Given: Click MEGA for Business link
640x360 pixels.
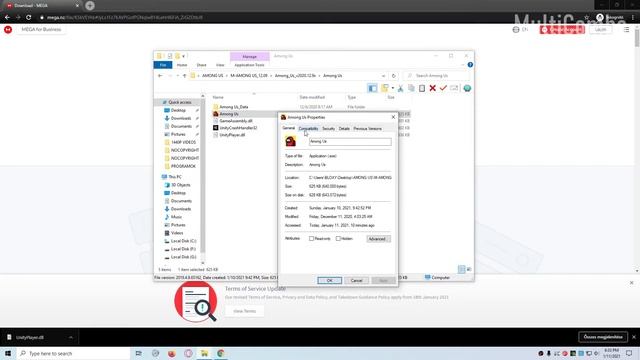Looking at the screenshot, I should 41,29.
